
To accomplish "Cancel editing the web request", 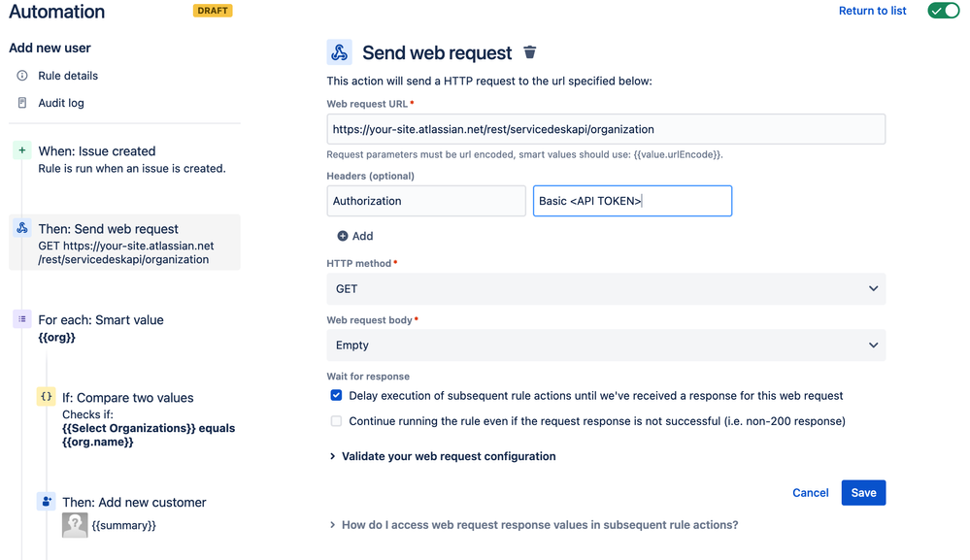I will 811,493.
